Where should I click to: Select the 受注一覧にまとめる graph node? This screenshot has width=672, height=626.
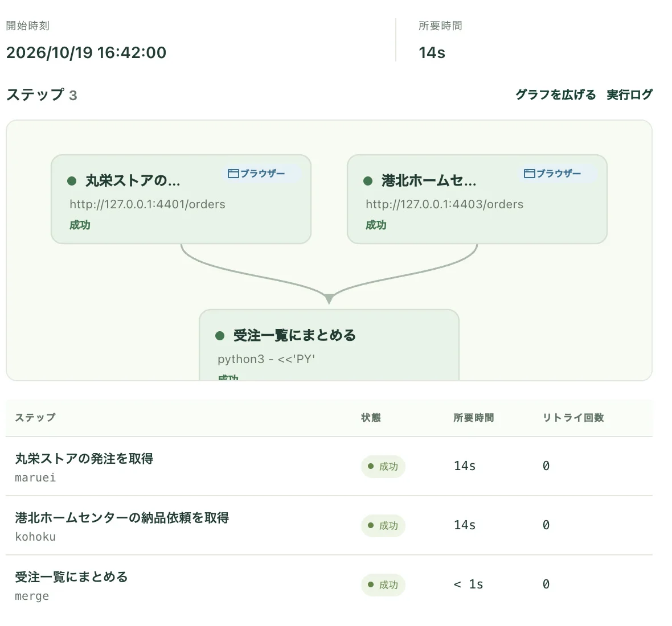click(x=329, y=345)
